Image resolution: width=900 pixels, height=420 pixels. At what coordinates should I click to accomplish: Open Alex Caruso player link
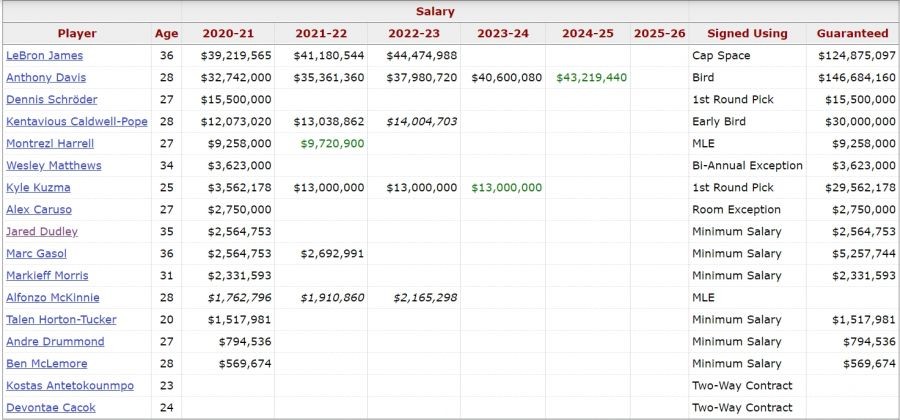pos(39,209)
